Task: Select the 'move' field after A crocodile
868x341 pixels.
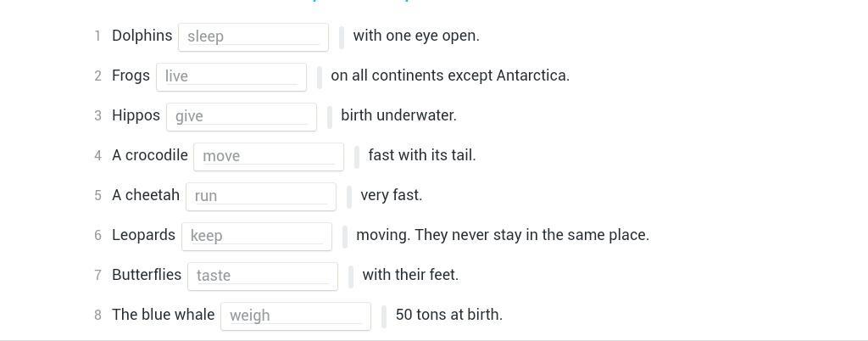Action: 268,156
